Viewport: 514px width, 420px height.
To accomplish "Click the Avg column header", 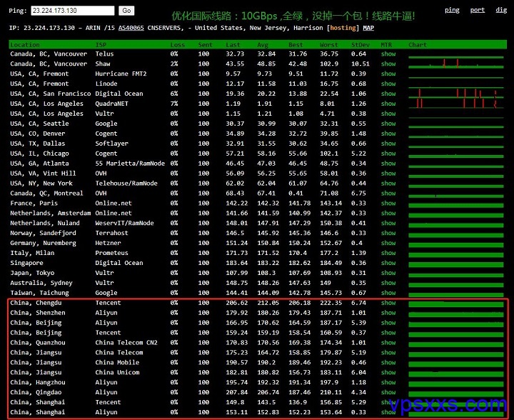I will point(263,44).
